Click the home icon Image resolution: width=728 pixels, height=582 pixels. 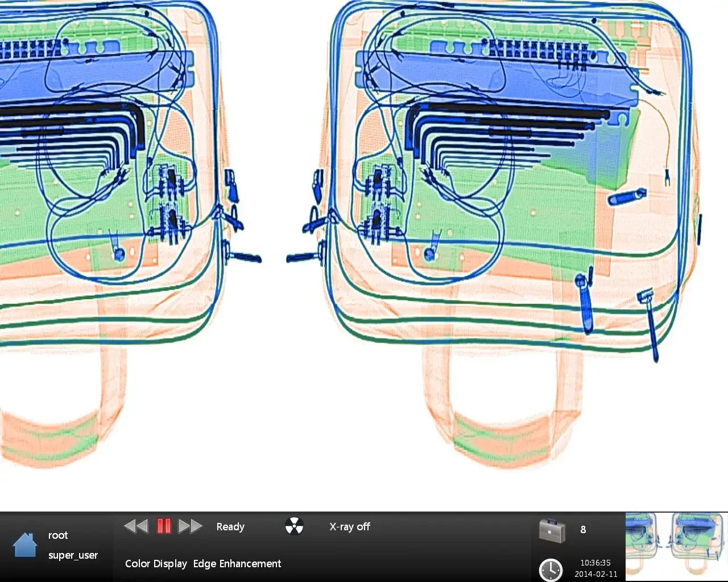pos(25,544)
